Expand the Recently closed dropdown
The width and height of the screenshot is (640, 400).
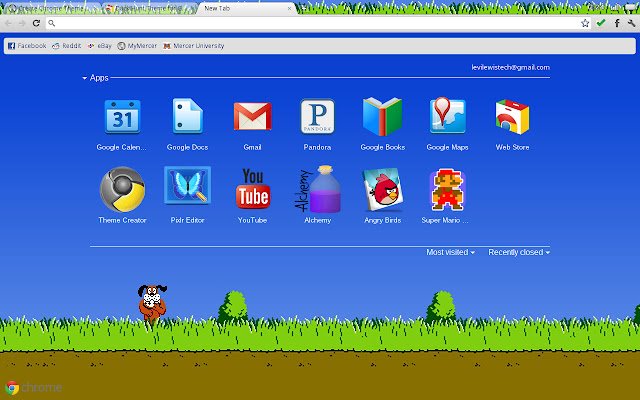[x=519, y=252]
